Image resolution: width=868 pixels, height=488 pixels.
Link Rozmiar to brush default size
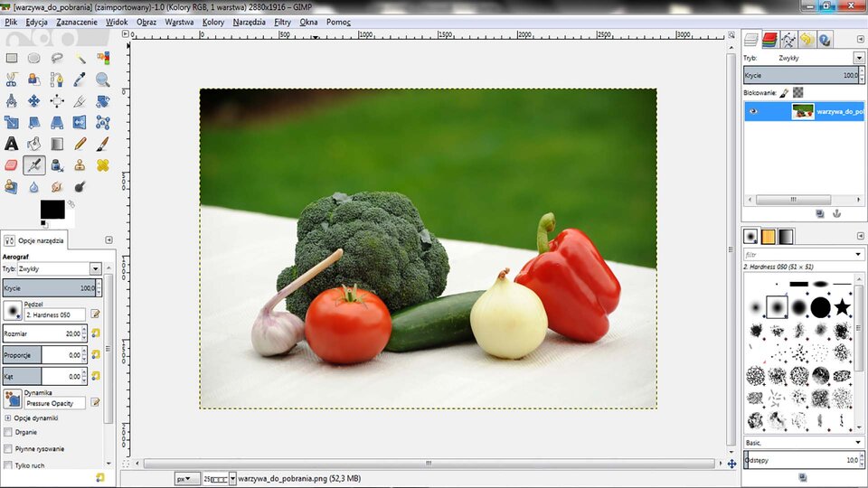point(96,333)
